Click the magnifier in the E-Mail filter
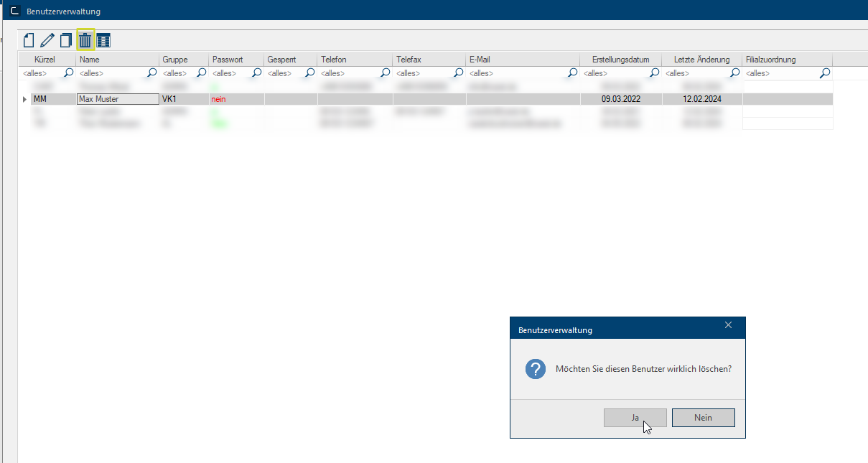This screenshot has width=868, height=463. pyautogui.click(x=572, y=73)
